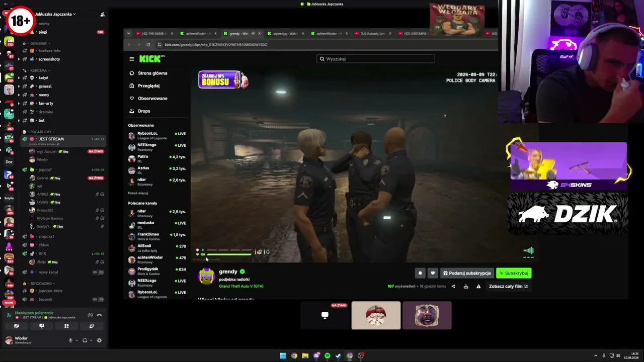Reload the Kick page in the browser
Viewport: 644px width, 362px height.
[148, 45]
